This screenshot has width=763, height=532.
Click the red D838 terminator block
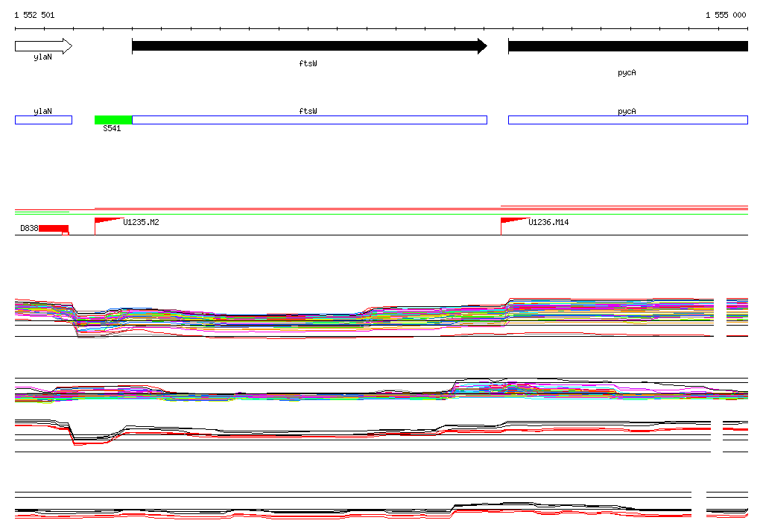pos(54,229)
